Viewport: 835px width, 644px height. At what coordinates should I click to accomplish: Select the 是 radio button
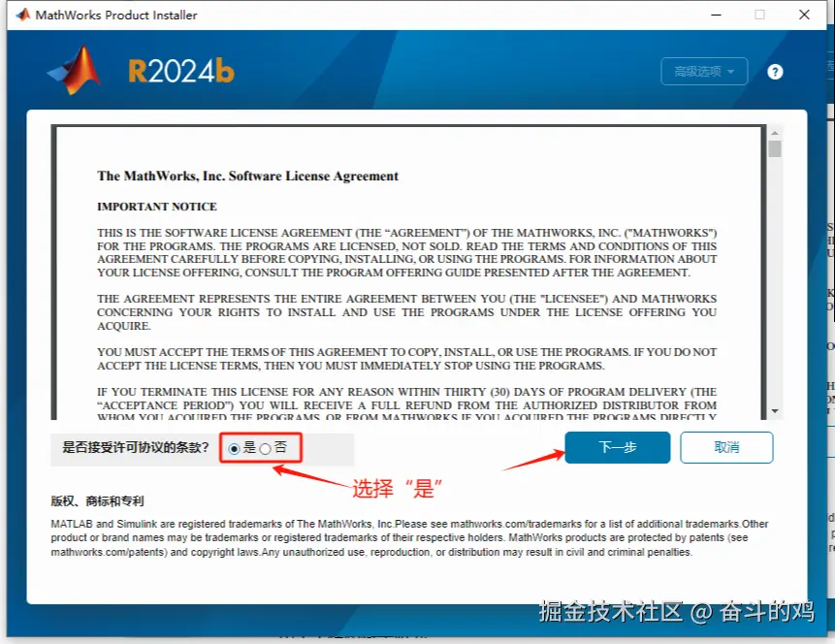click(234, 448)
